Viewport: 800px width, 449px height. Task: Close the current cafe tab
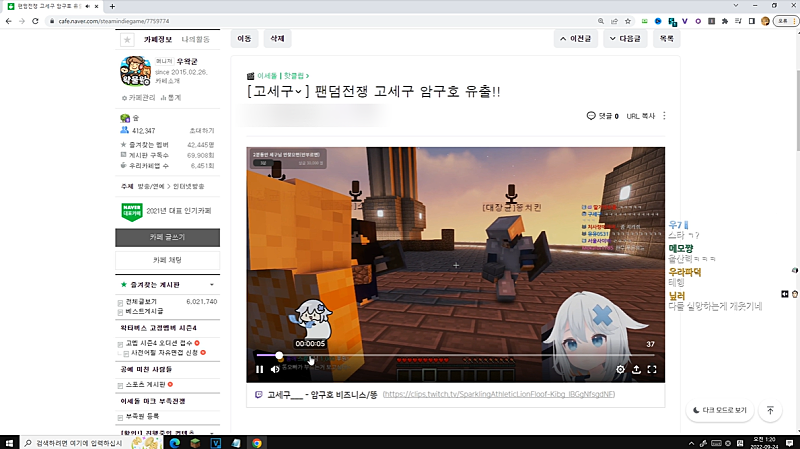(96, 6)
